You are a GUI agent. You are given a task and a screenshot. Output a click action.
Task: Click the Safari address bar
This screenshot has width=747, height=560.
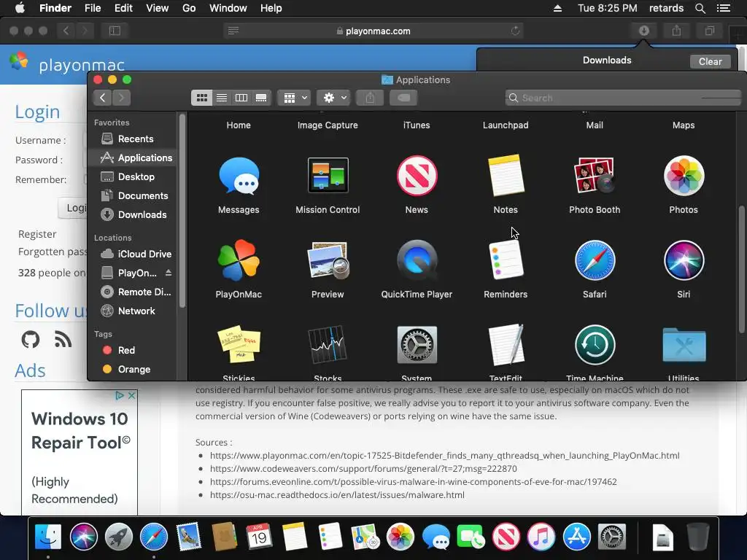point(373,31)
